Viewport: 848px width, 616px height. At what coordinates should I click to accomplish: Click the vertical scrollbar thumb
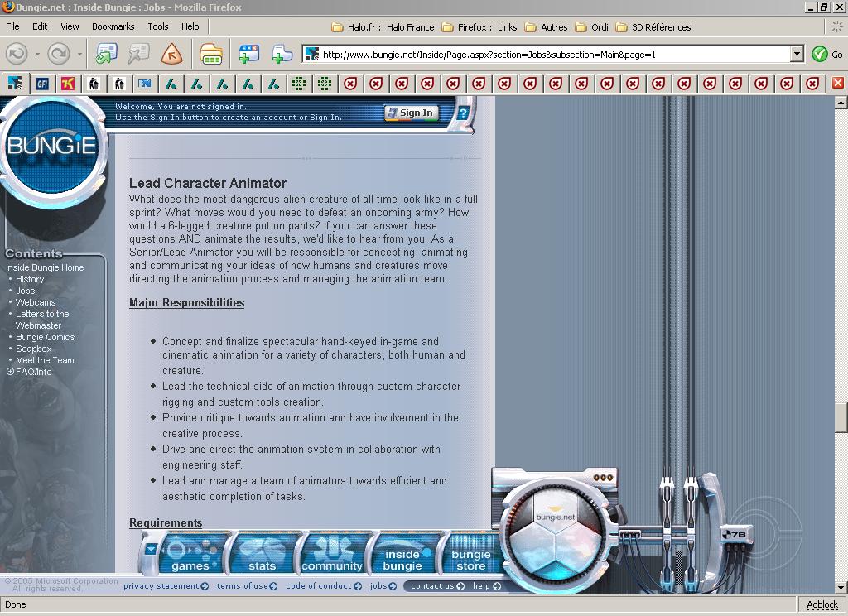[841, 417]
